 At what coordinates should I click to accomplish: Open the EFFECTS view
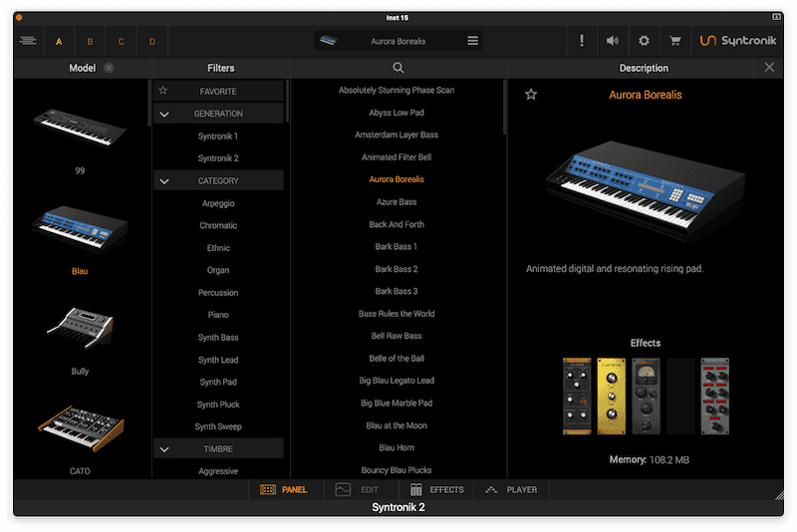coord(437,490)
